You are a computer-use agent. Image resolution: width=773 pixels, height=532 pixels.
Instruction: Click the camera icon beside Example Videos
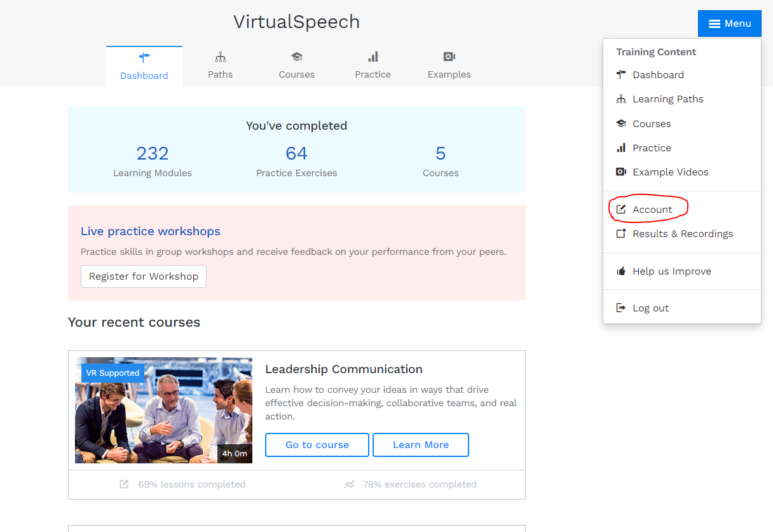pyautogui.click(x=621, y=172)
